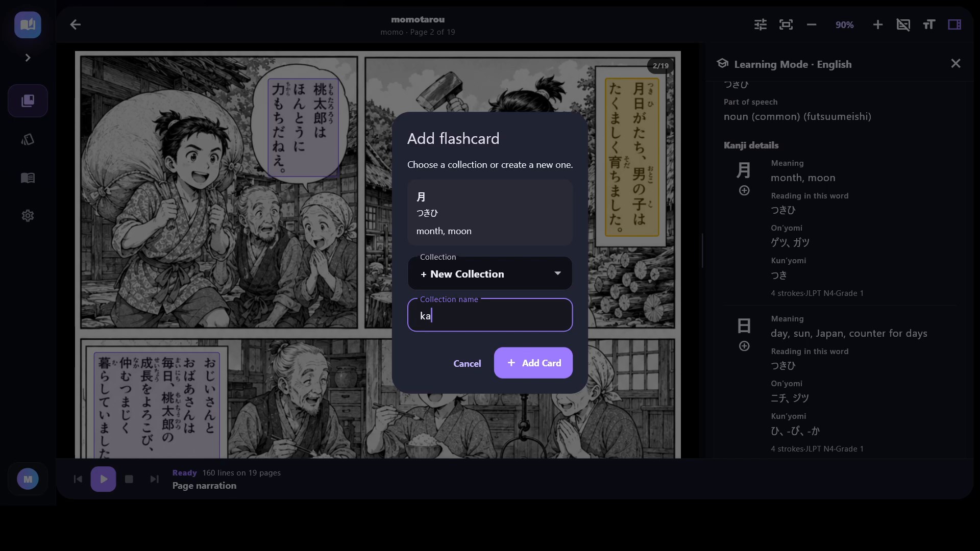Open reader settings sliders icon

(x=761, y=24)
